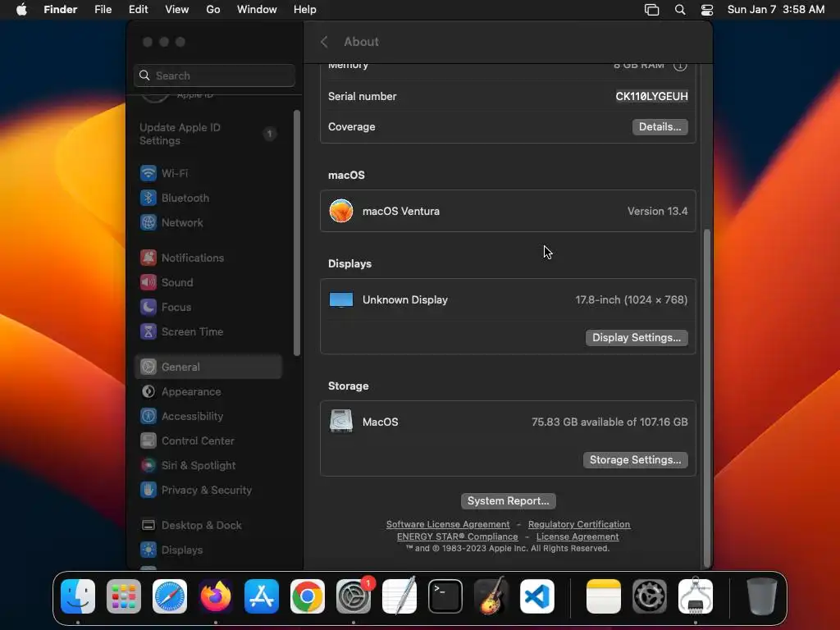
Task: Click the MacOS storage volume row
Action: pyautogui.click(x=508, y=422)
